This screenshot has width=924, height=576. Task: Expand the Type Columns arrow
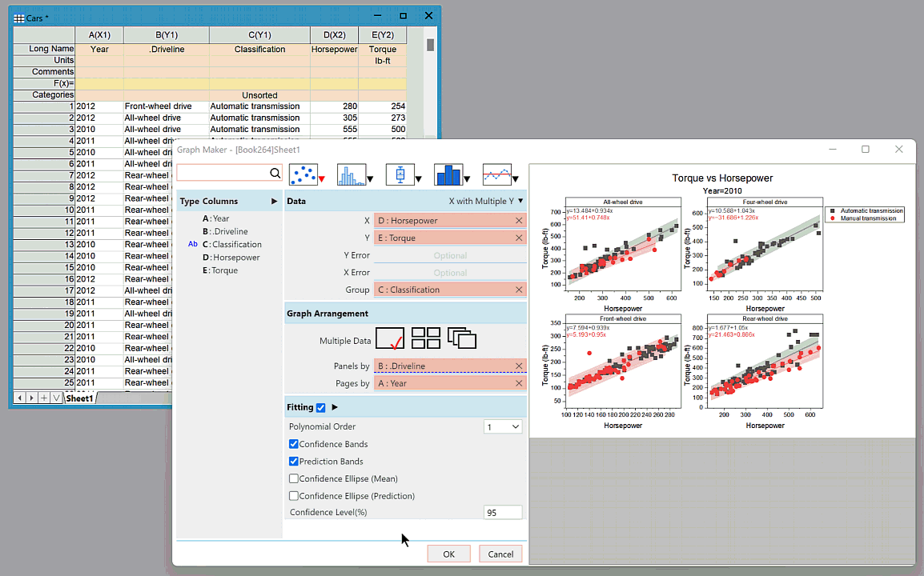[274, 202]
